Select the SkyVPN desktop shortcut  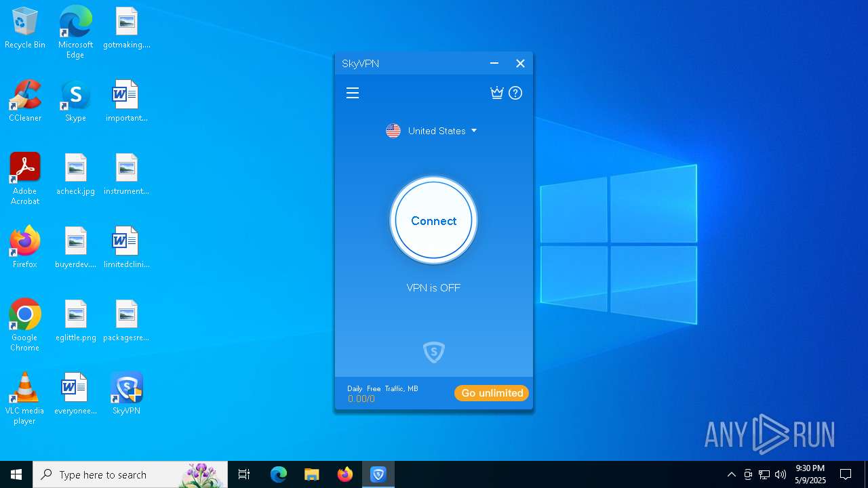pyautogui.click(x=127, y=394)
